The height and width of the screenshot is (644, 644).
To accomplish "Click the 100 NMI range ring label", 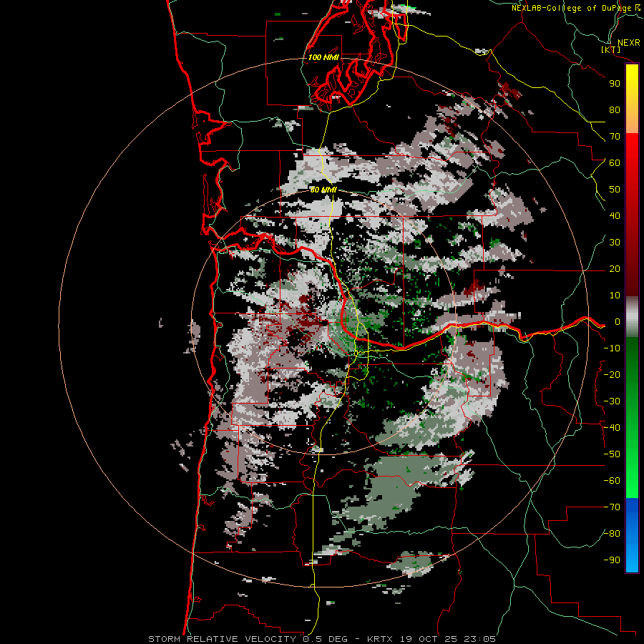I will pos(323,57).
